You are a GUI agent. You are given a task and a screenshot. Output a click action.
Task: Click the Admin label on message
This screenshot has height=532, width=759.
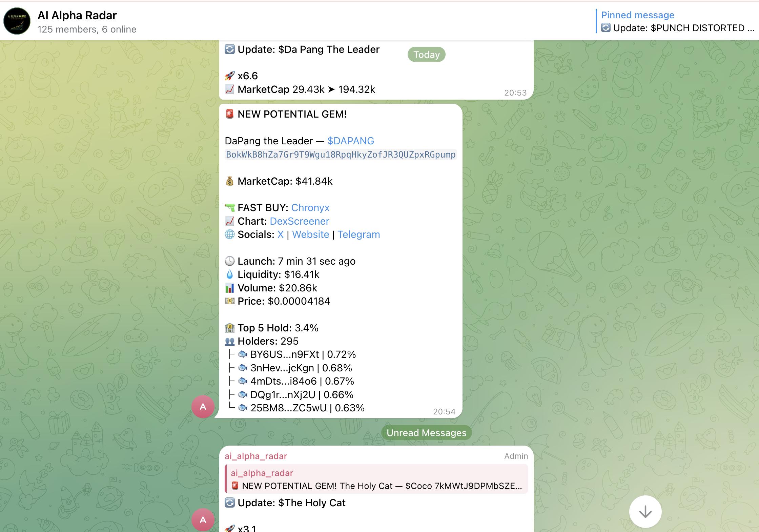(516, 456)
